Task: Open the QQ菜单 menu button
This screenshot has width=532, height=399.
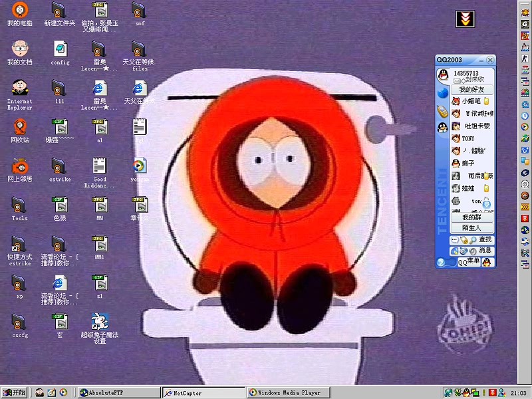Action: pyautogui.click(x=469, y=261)
